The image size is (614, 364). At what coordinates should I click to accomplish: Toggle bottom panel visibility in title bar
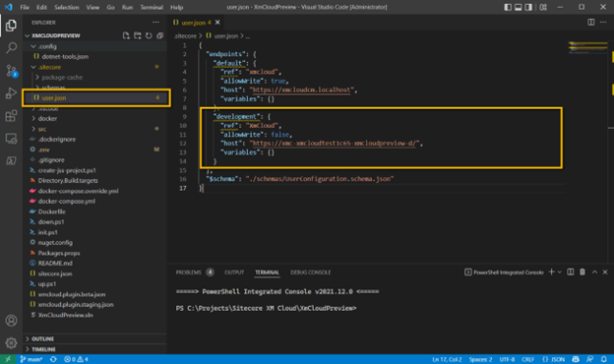(x=518, y=7)
